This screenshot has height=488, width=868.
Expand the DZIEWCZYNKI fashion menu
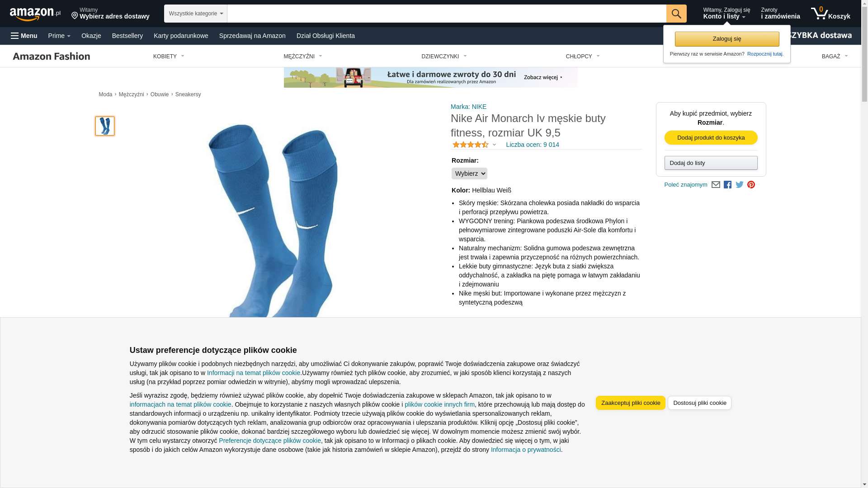click(444, 56)
